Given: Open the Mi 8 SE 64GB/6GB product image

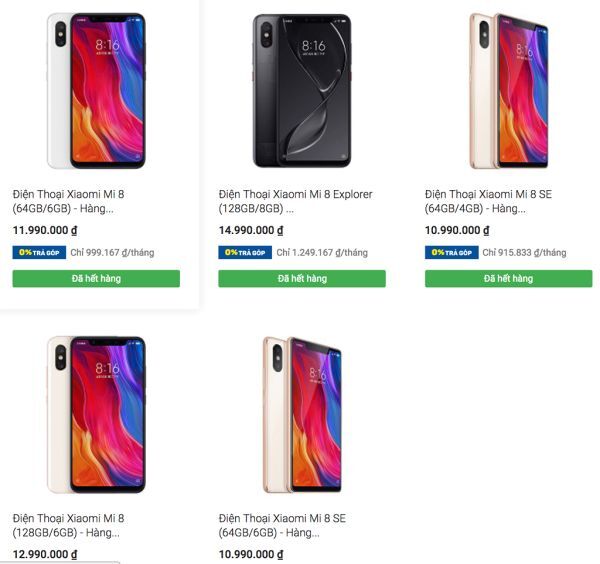Looking at the screenshot, I should (302, 415).
